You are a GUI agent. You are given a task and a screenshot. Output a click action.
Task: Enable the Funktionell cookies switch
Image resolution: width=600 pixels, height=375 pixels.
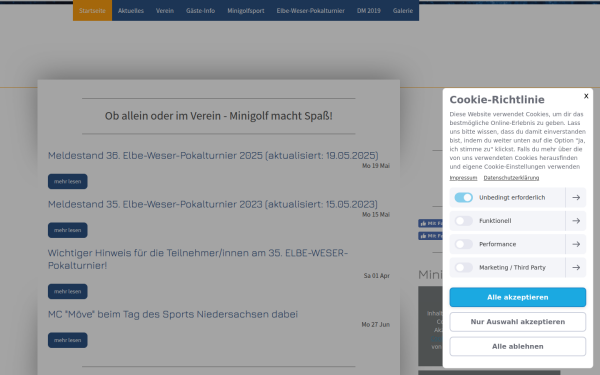coord(463,221)
